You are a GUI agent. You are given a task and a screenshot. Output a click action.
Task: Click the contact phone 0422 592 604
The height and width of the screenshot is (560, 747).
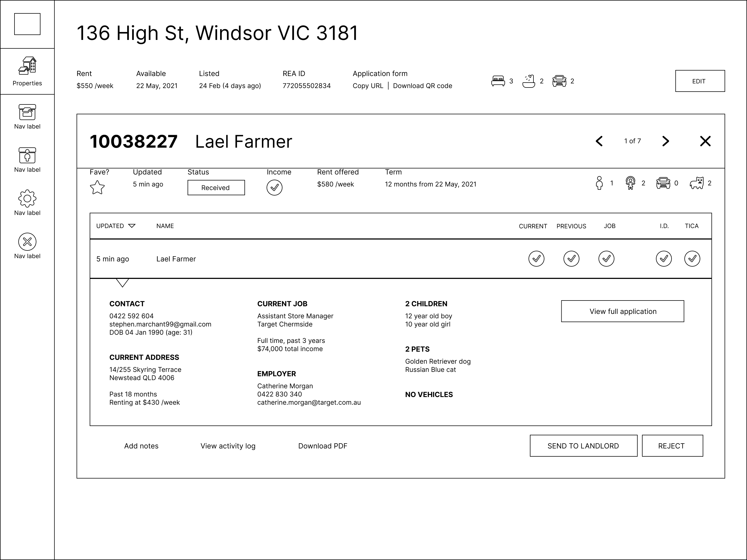click(x=131, y=316)
